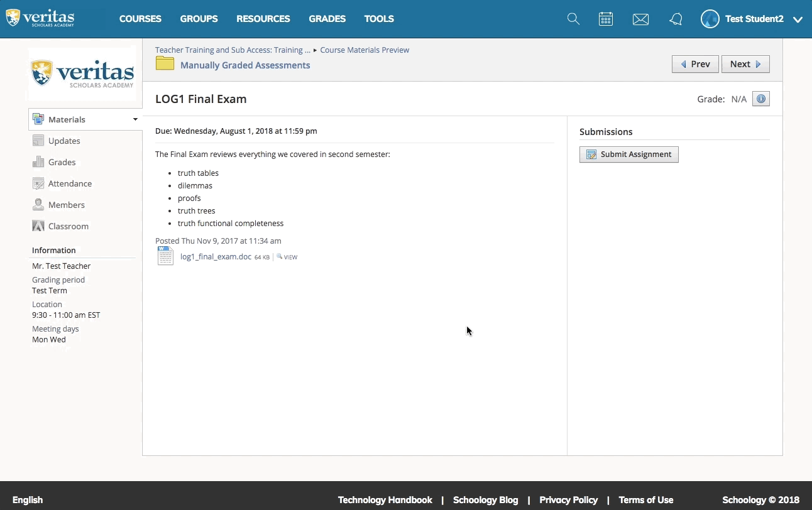Click the Submit Assignment button

pos(629,155)
